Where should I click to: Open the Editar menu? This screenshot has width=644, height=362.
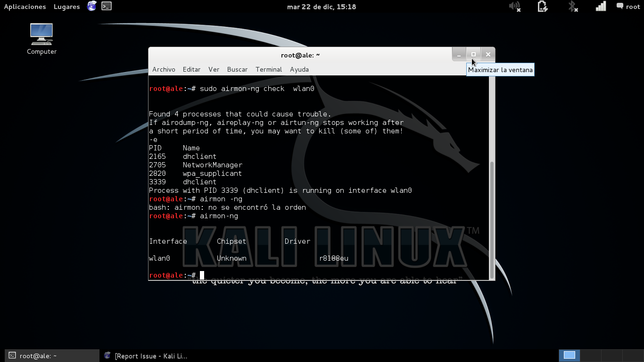click(x=191, y=69)
